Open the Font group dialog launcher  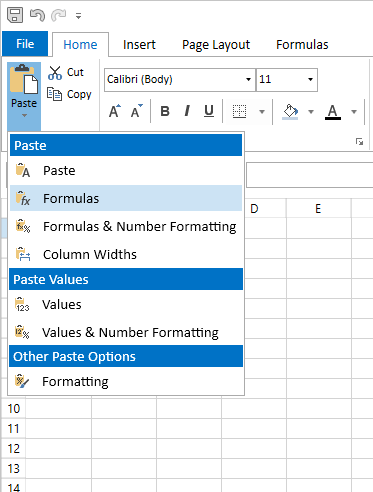point(359,142)
